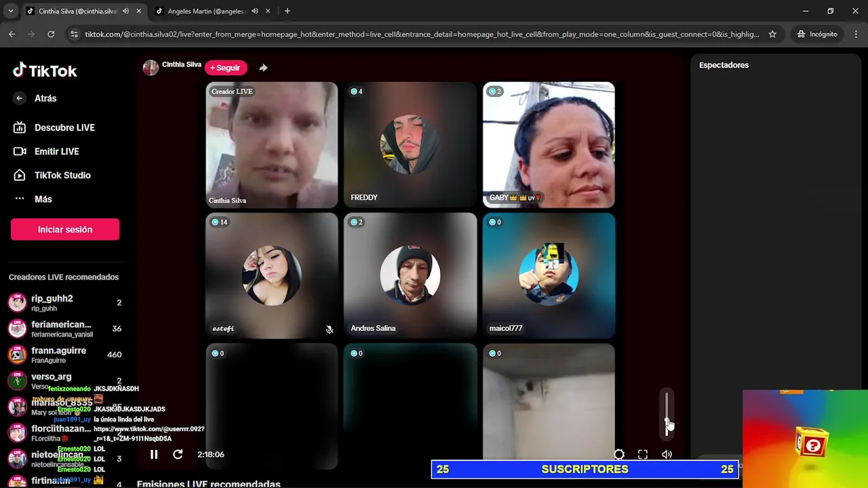Enter fullscreen mode in player

tap(643, 454)
